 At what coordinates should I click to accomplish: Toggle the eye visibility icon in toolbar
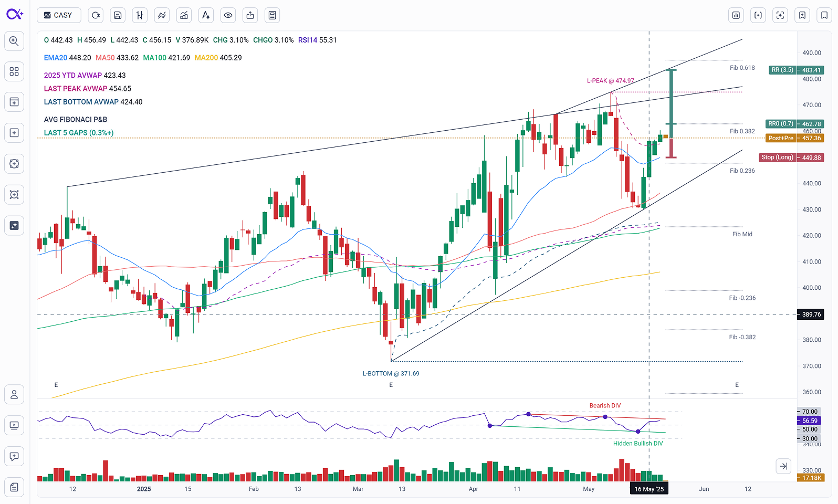(x=228, y=15)
